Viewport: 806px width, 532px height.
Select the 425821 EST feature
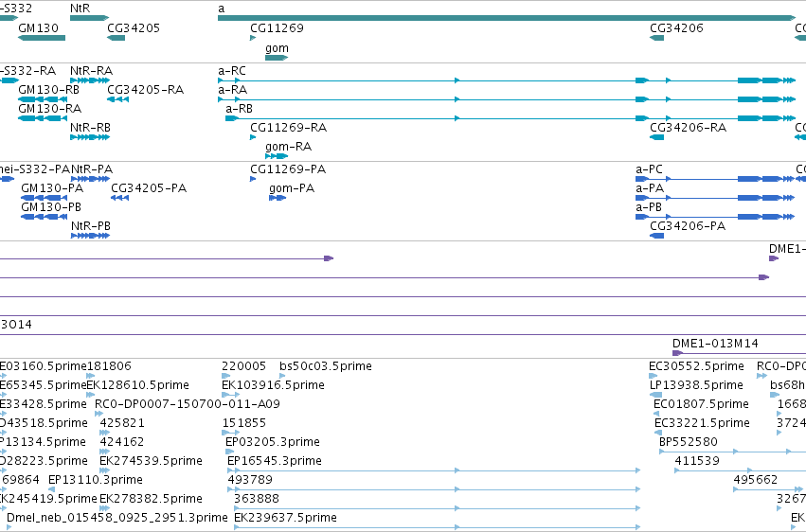[x=105, y=433]
